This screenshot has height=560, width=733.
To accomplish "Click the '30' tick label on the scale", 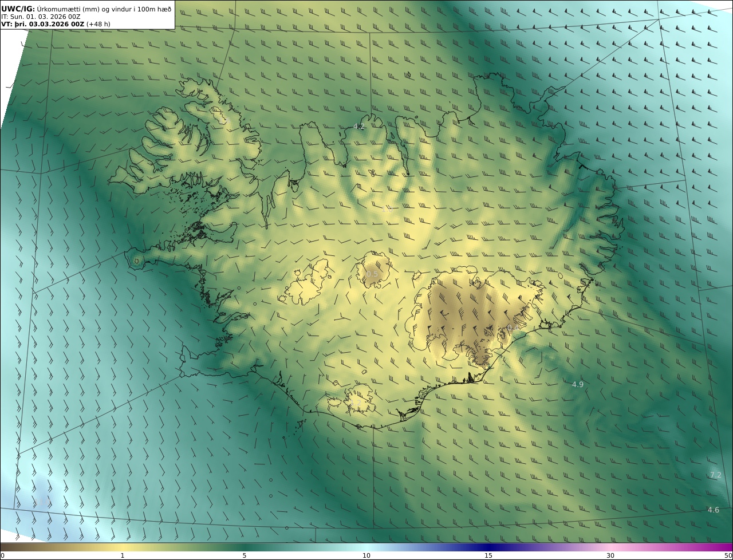I will tap(610, 555).
